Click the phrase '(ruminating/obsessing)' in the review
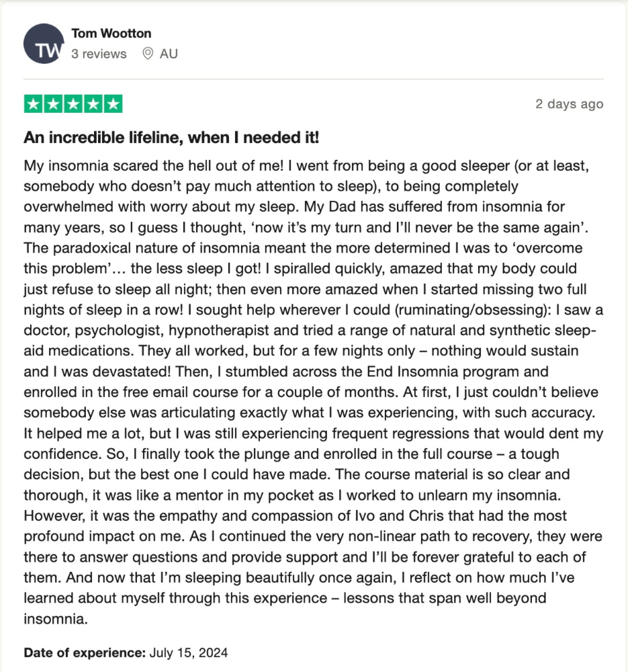 tap(472, 310)
